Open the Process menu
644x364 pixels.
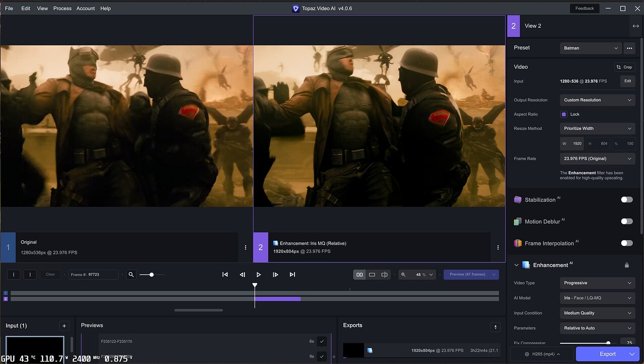(x=62, y=8)
